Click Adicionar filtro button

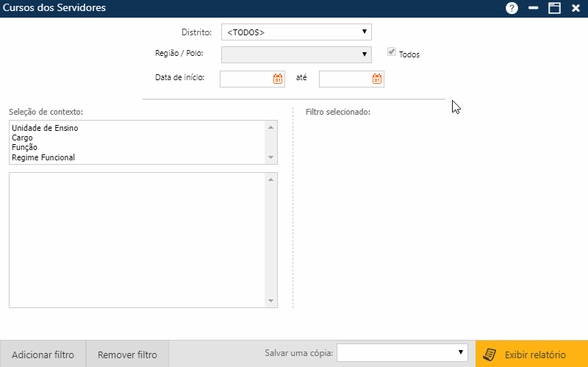click(43, 354)
